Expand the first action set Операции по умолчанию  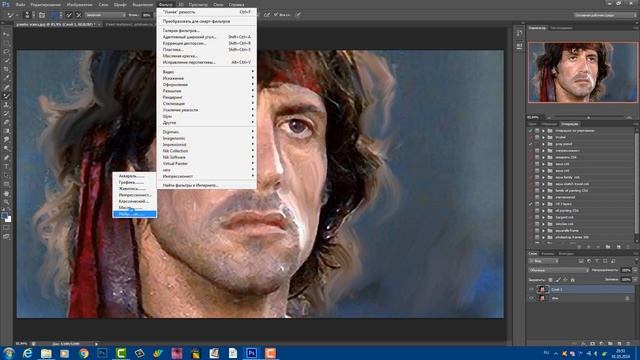coord(543,131)
